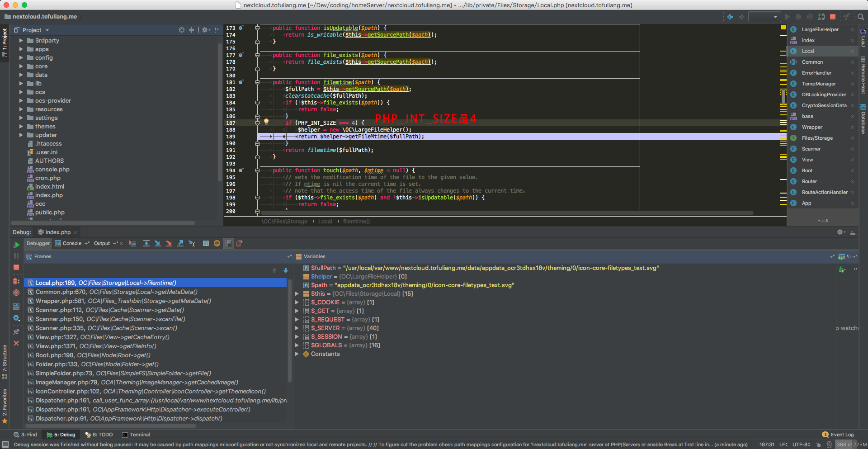Screen dimensions: 868x449
Task: Expand the $this variable in Variables panel
Action: click(297, 293)
